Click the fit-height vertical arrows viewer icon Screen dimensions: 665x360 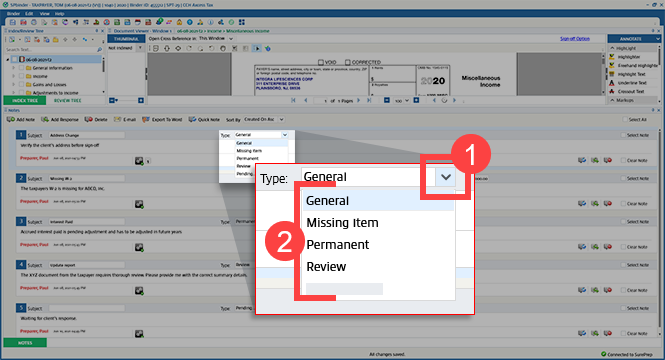[x=167, y=48]
